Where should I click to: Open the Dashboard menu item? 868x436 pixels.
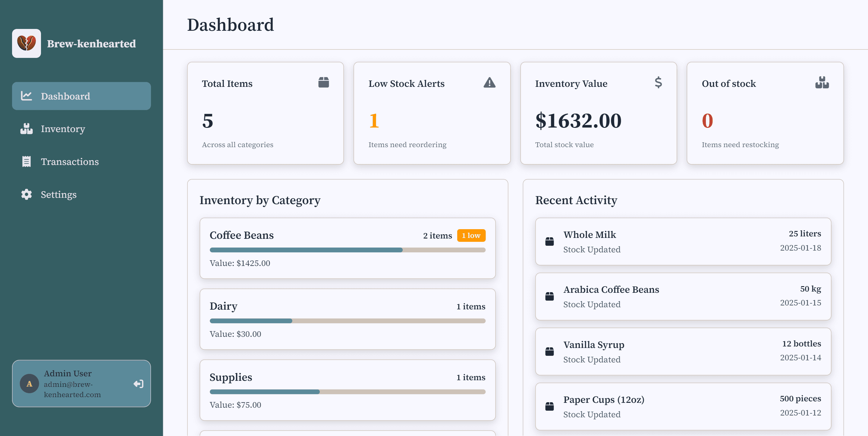[x=81, y=96]
